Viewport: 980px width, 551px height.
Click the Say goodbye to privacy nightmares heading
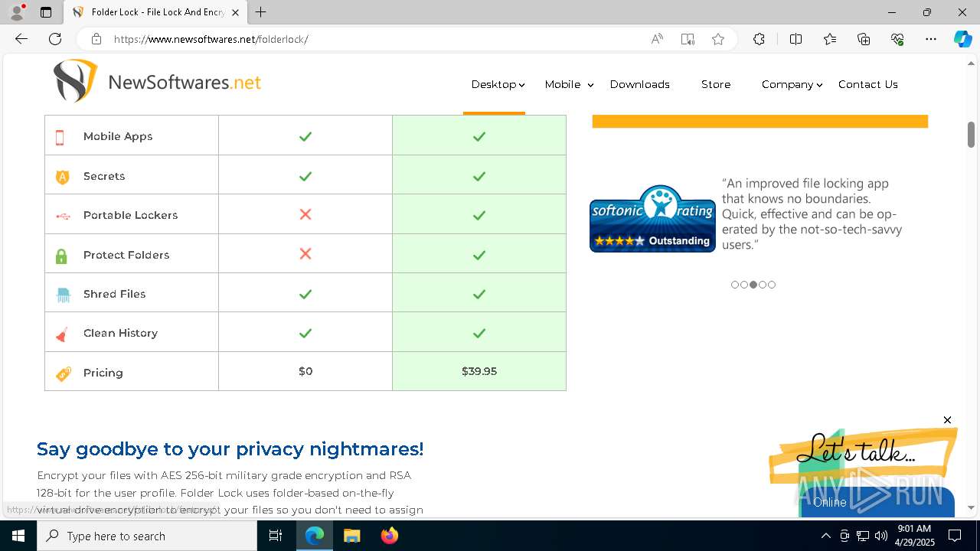tap(230, 448)
